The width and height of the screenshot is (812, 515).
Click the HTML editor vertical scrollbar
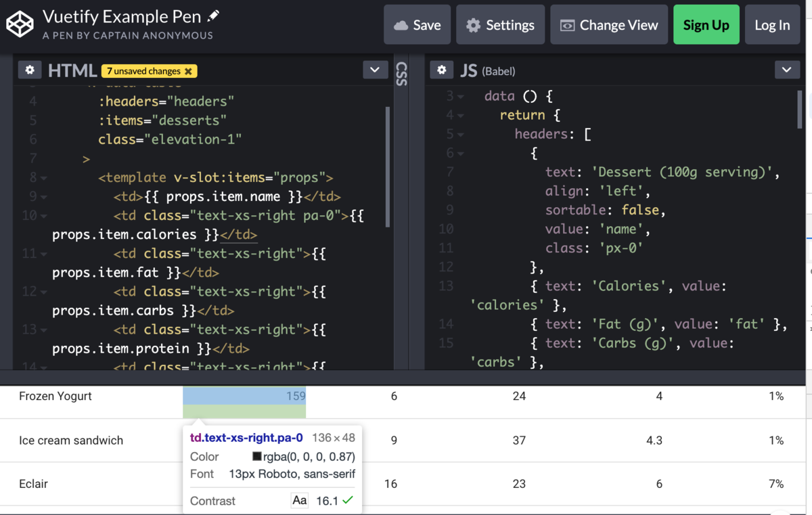(x=388, y=166)
